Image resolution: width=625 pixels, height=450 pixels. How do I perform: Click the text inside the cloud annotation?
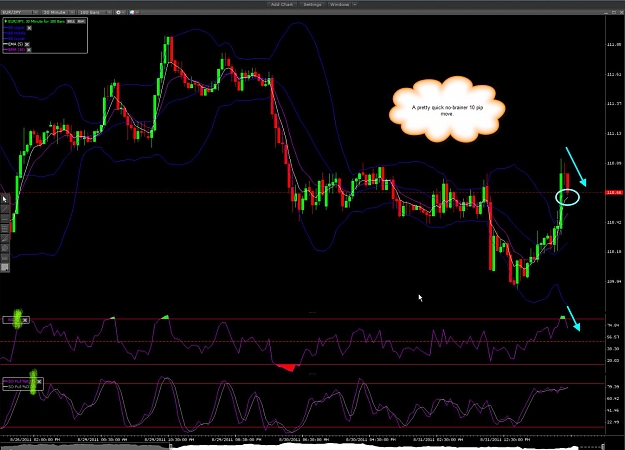point(447,110)
